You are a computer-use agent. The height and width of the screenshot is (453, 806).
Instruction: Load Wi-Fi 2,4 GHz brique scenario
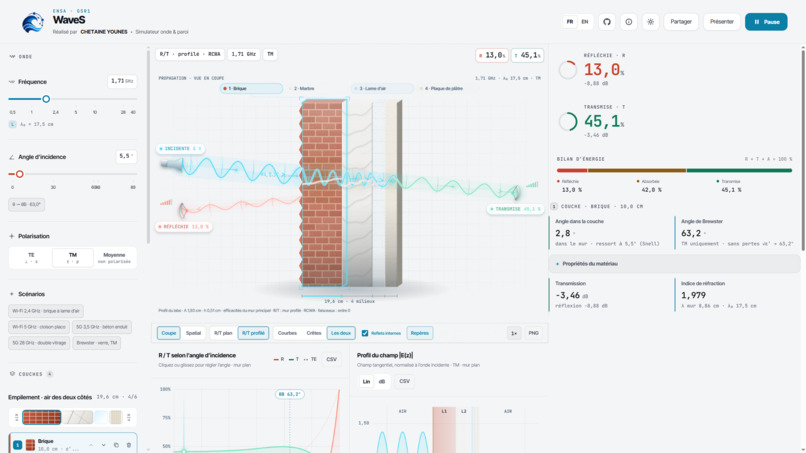point(46,311)
